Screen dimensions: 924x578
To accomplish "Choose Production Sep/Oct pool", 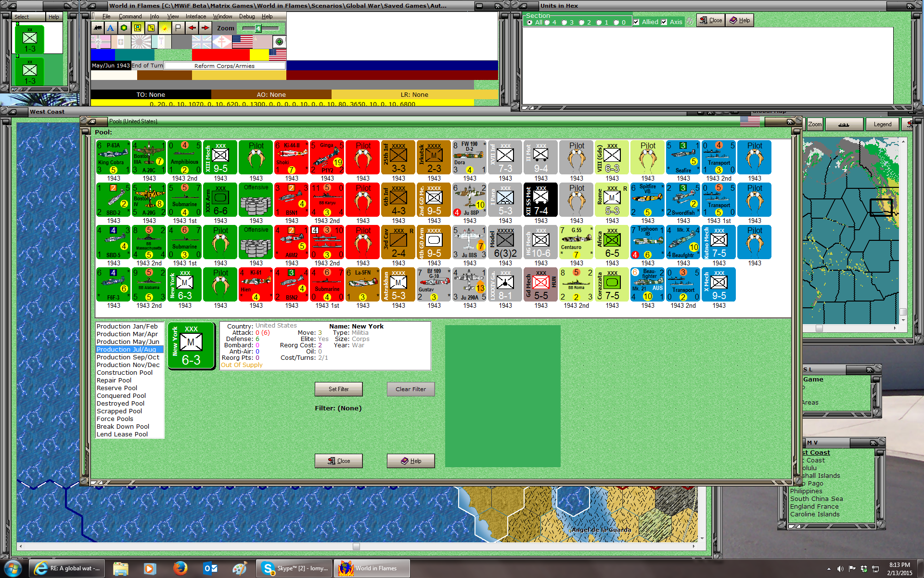I will (128, 357).
